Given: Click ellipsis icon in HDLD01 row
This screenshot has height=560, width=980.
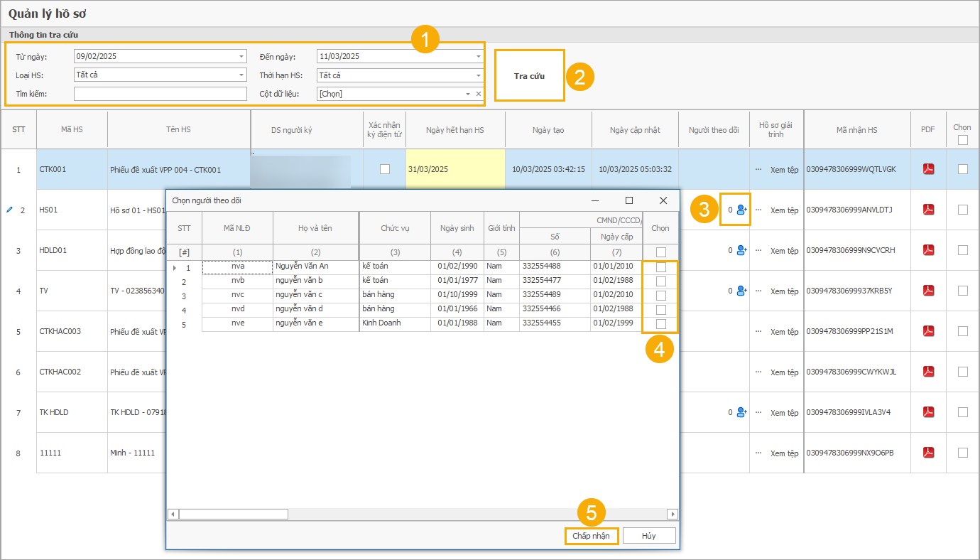Looking at the screenshot, I should [x=758, y=251].
